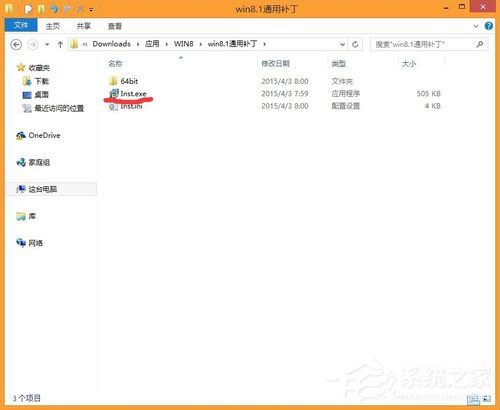Select the Inst.exe application file
Screen dimensions: 500x410
pyautogui.click(x=133, y=94)
